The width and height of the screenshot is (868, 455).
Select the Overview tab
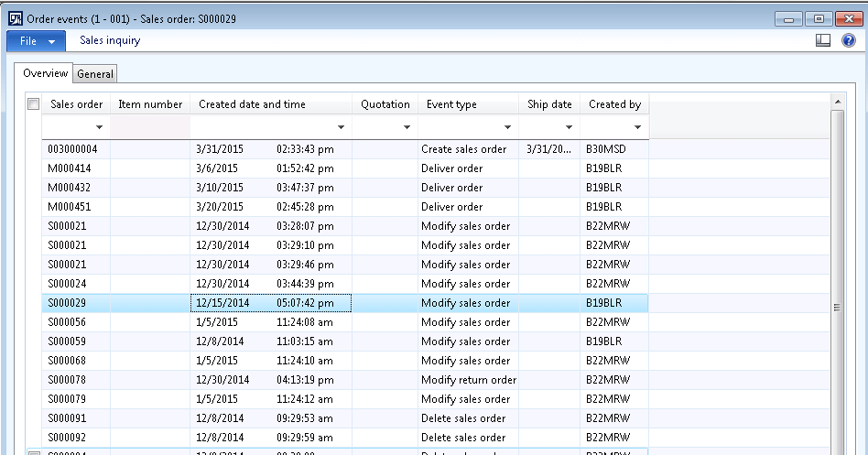45,73
